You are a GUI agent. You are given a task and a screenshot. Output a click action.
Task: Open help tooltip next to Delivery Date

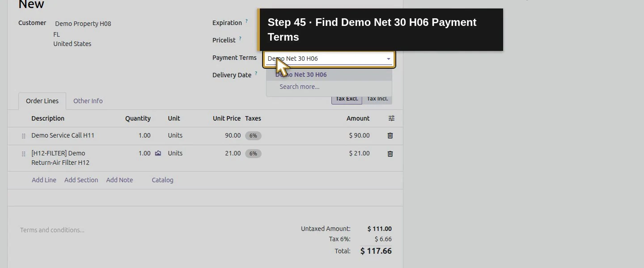[x=256, y=73]
